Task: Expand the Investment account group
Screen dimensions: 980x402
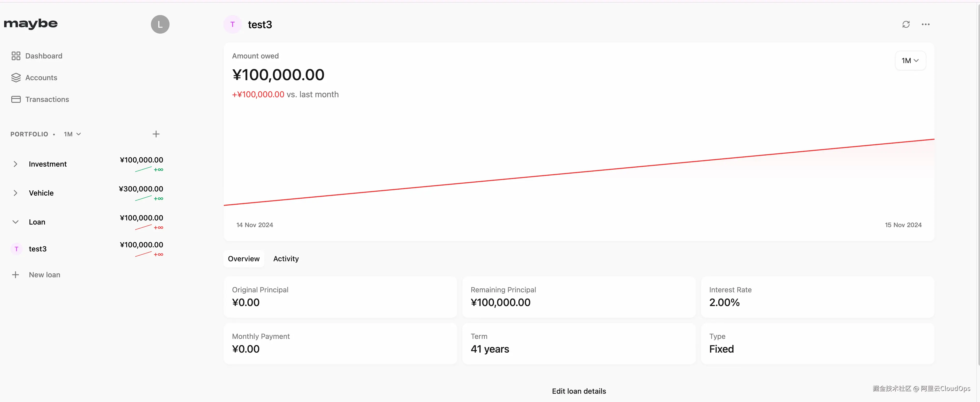Action: (x=15, y=164)
